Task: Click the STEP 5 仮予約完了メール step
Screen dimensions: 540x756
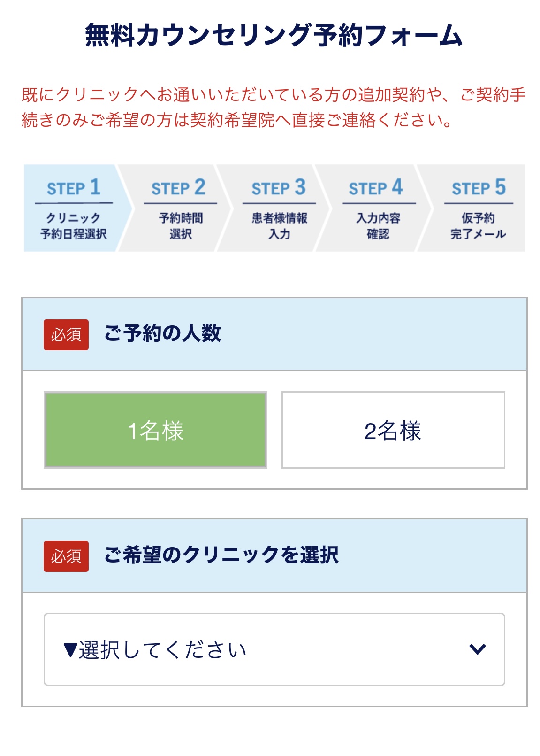Action: click(x=478, y=208)
